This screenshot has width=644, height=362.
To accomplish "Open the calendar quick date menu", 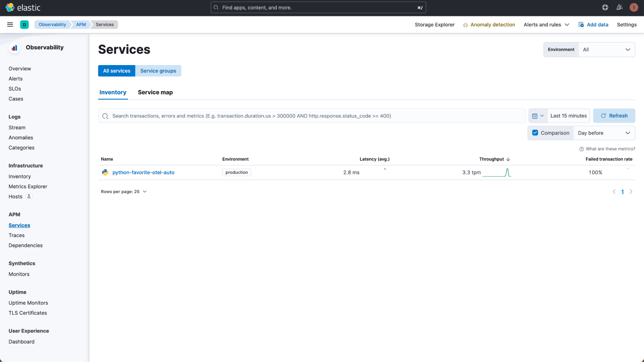I will click(538, 116).
